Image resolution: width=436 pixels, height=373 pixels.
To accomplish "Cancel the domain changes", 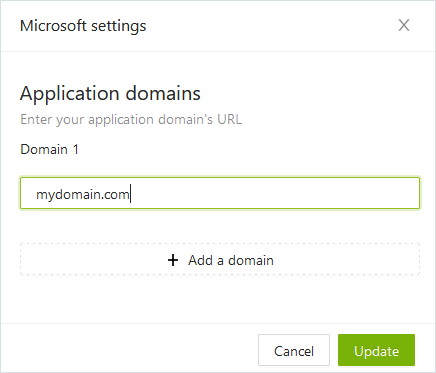I will coord(294,350).
